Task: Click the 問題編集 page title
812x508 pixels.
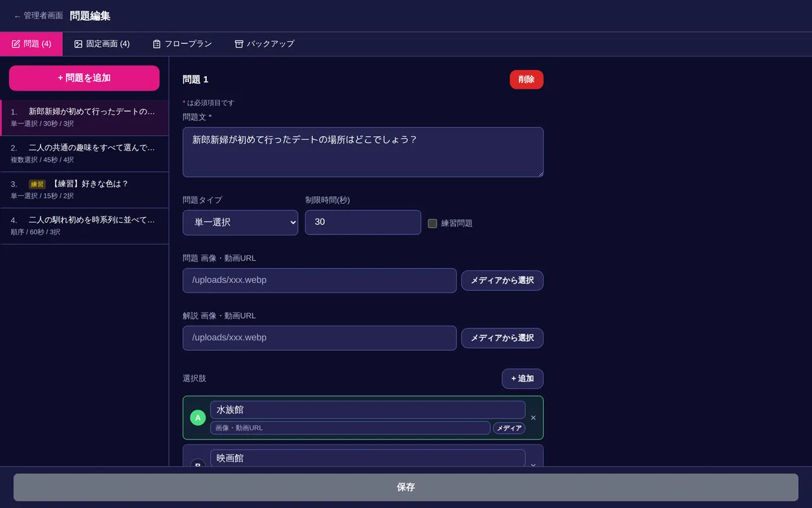Action: pyautogui.click(x=90, y=16)
